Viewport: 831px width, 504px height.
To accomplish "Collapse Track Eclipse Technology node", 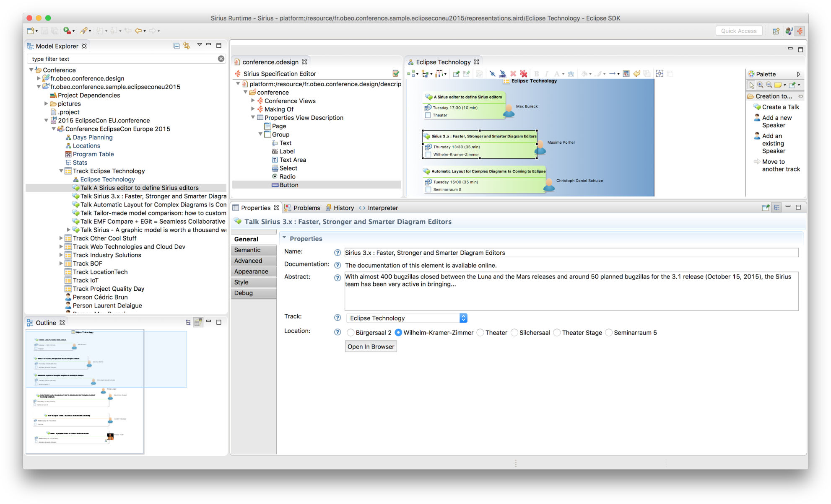I will click(x=61, y=171).
